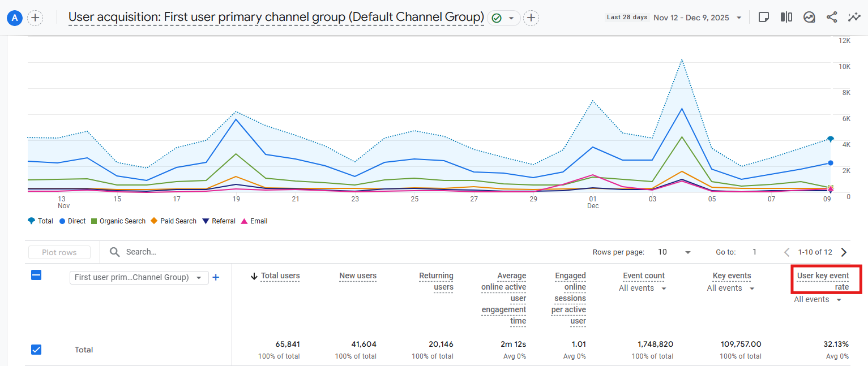The height and width of the screenshot is (366, 868).
Task: Go to previous page of table rows
Action: 786,252
